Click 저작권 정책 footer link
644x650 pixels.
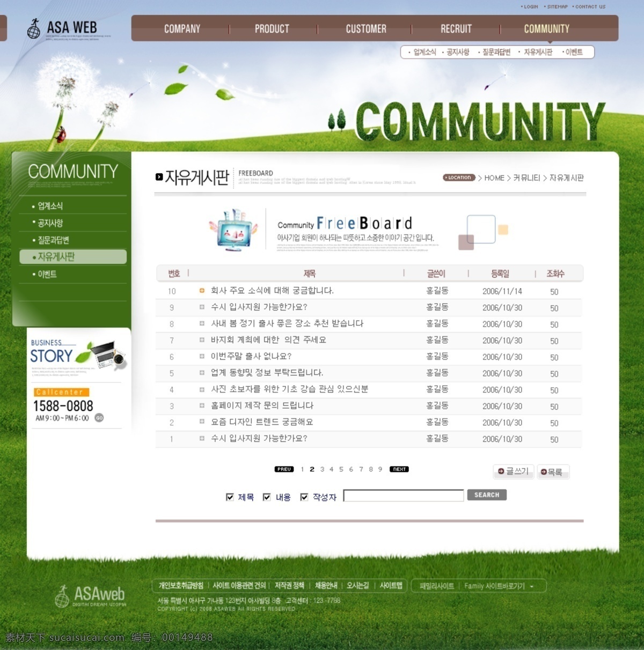[x=289, y=586]
